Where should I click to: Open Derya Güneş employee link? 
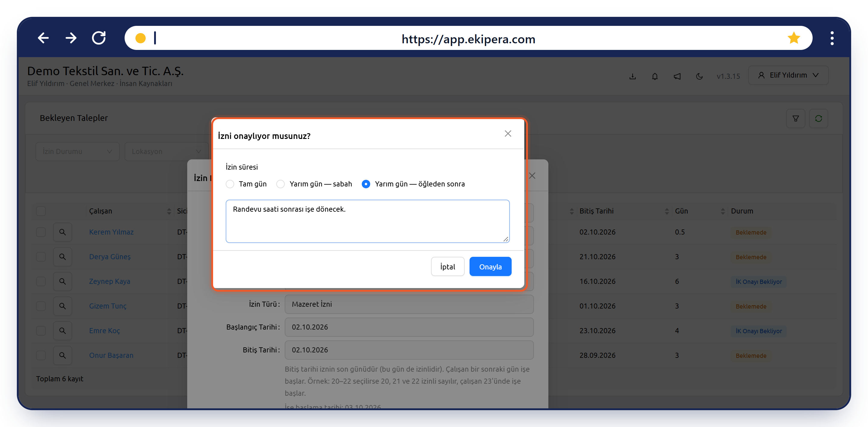point(110,257)
